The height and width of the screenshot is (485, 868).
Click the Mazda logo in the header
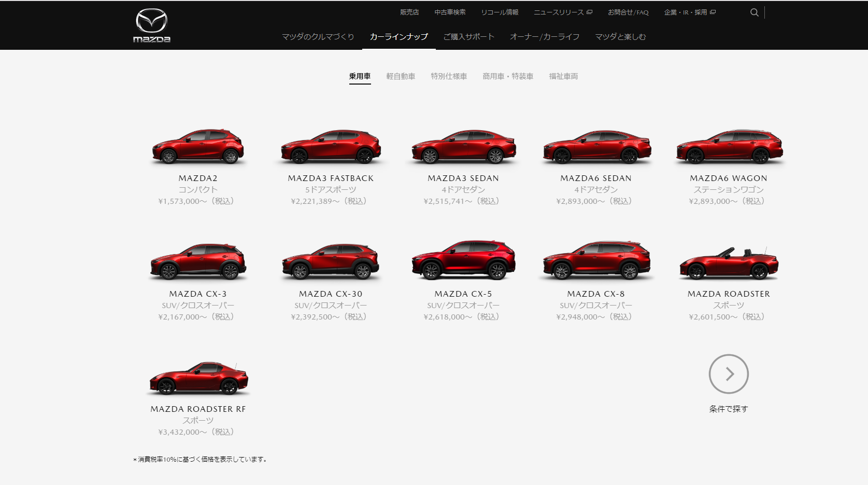click(x=152, y=25)
